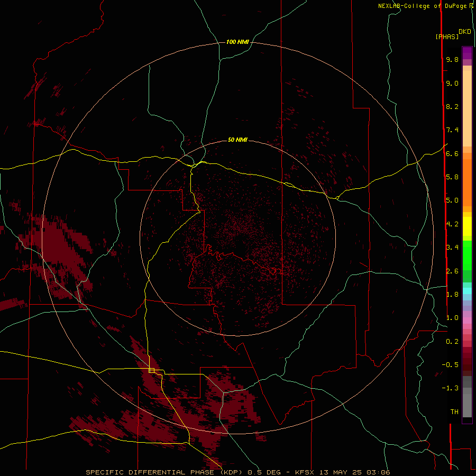Select the 3.4 legend value
This screenshot has height=476, width=476.
[452, 248]
